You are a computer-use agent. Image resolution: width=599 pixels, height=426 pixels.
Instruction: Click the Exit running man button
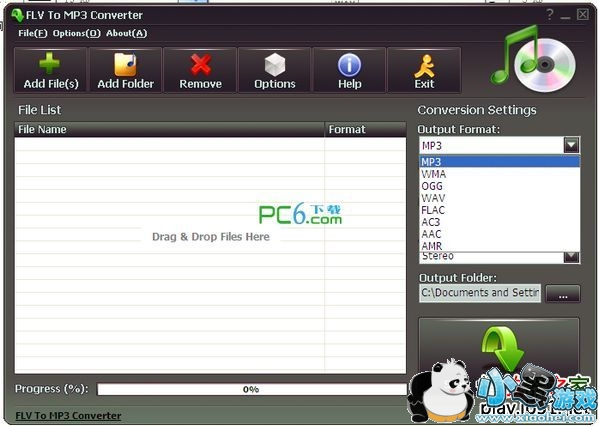(x=424, y=70)
